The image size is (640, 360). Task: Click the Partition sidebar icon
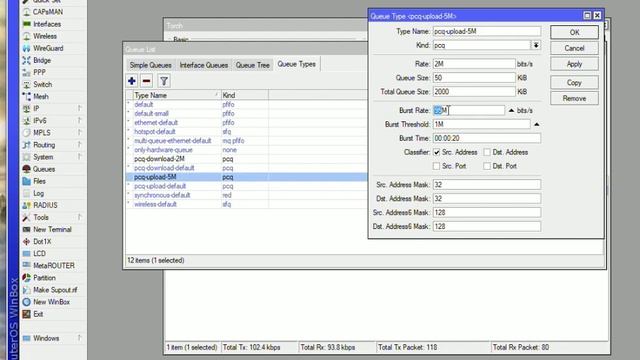[x=27, y=278]
